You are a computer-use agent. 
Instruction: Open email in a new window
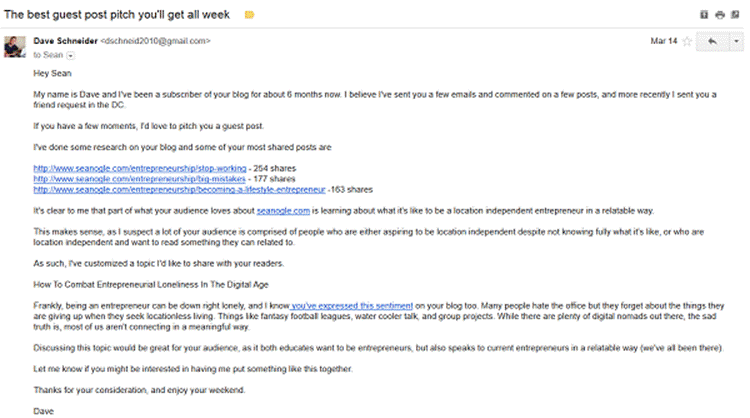(x=735, y=14)
